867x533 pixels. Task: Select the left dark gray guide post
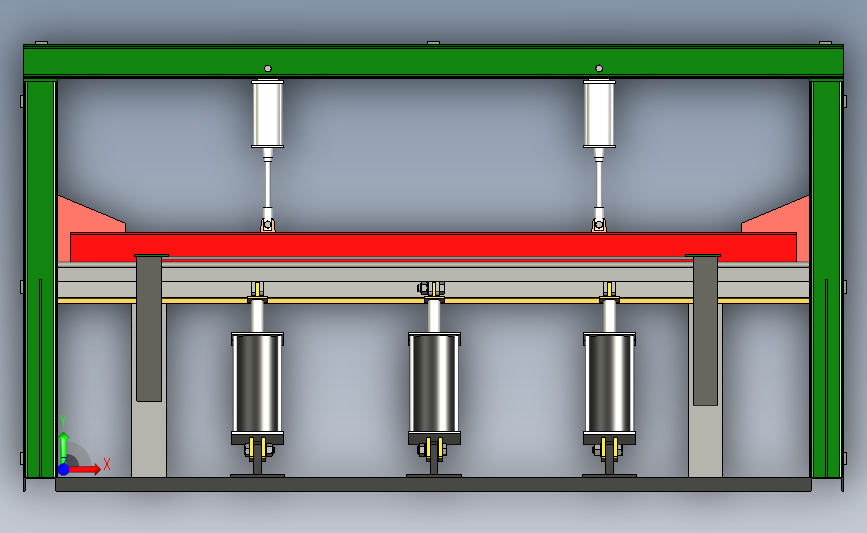coord(149,328)
